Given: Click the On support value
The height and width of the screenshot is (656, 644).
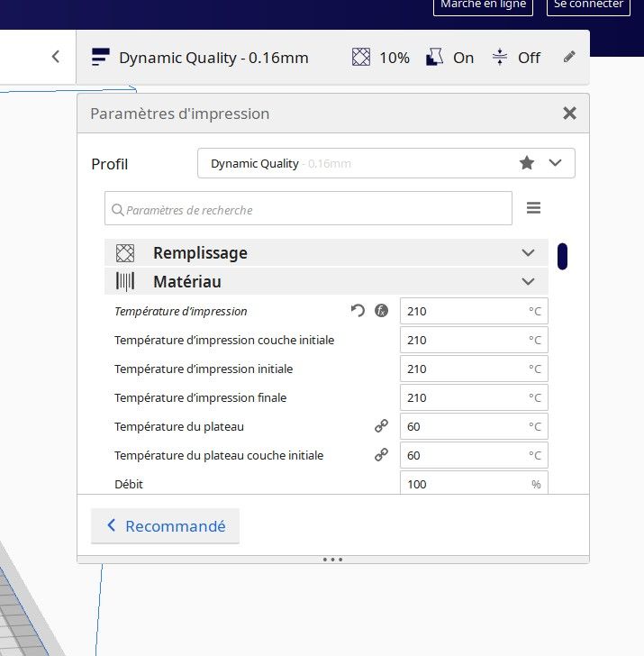Looking at the screenshot, I should 463,58.
